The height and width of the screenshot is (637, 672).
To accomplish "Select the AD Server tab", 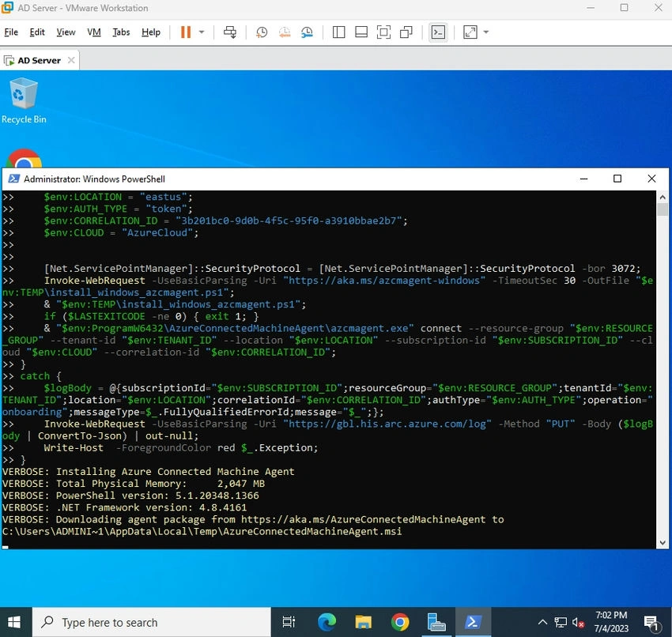I will click(39, 60).
